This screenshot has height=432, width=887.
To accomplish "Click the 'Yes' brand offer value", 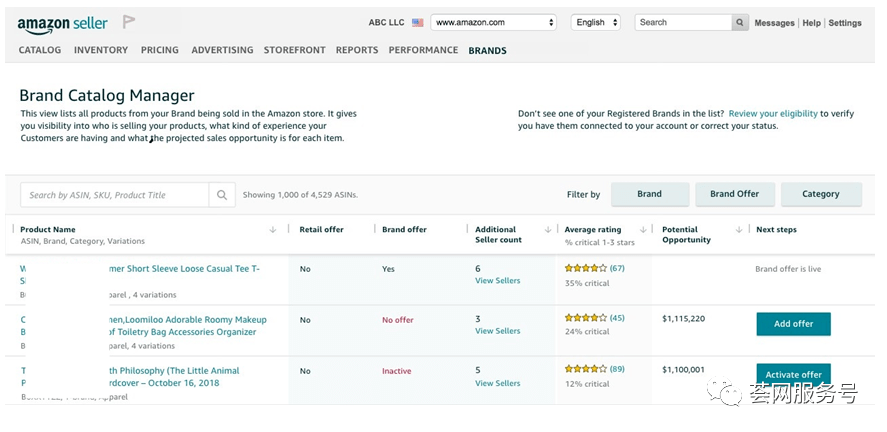I will pos(388,269).
